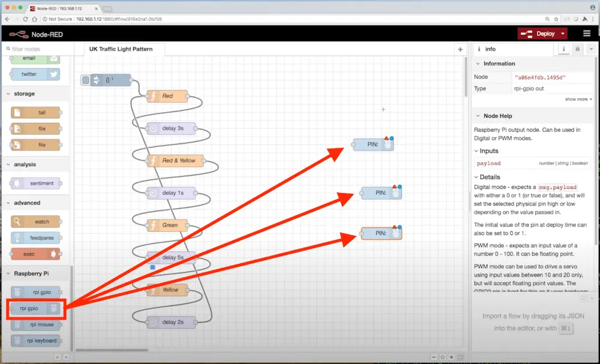Select the exec node in the advanced section
The width and height of the screenshot is (600, 364).
(x=34, y=255)
